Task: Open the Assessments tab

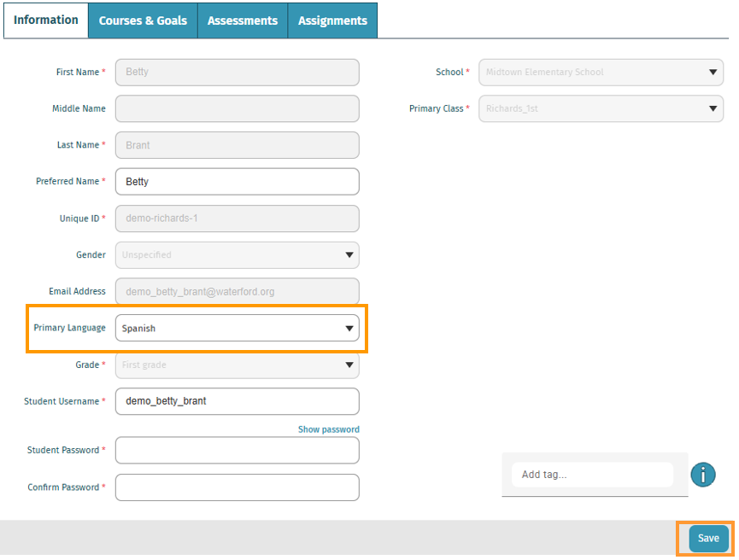Action: pos(243,20)
